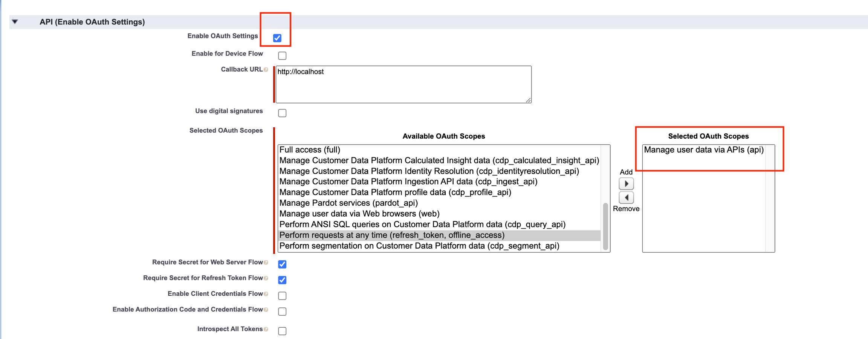Viewport: 868px width, 339px height.
Task: Uncheck Enable OAuth Settings checkbox
Action: (x=277, y=38)
